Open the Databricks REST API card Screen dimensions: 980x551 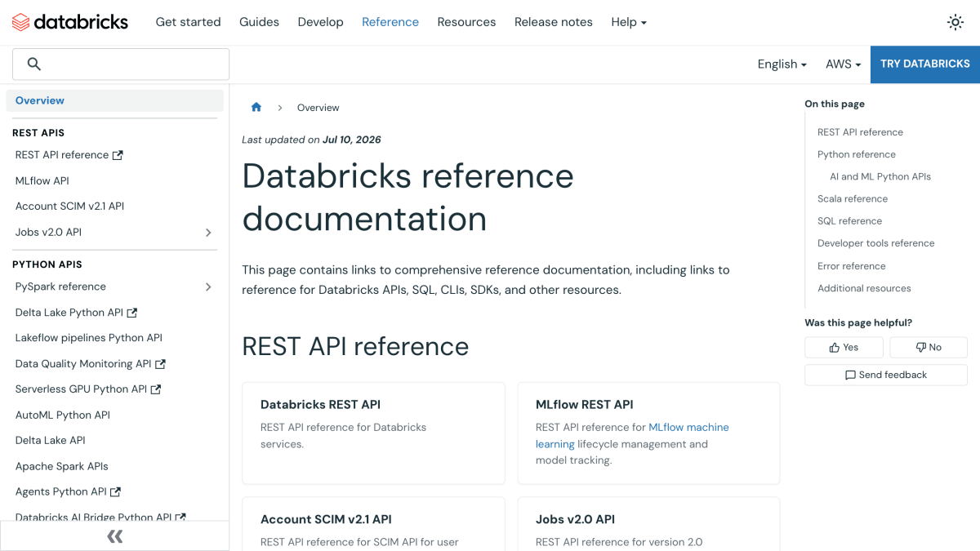(x=373, y=433)
